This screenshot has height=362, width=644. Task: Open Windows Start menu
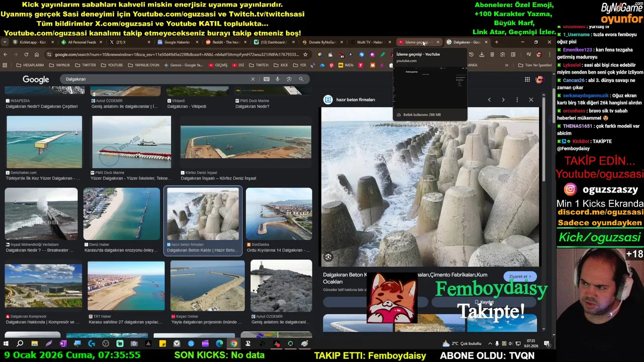[x=6, y=343]
